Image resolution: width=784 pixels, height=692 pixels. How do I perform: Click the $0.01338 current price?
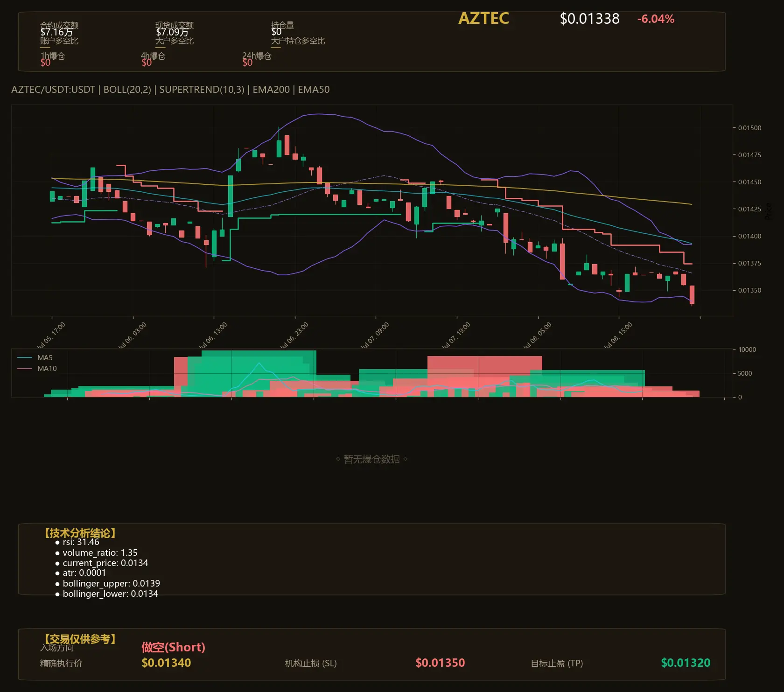(589, 19)
